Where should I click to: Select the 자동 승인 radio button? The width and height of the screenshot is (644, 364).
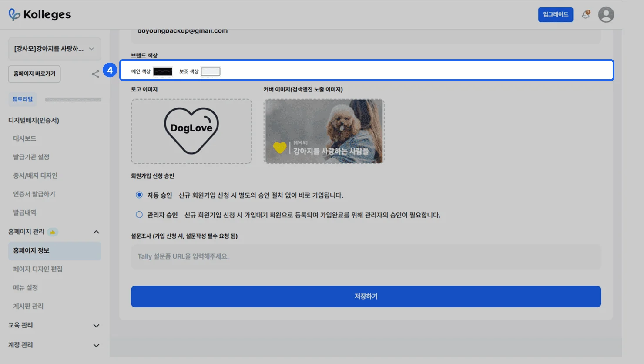139,195
